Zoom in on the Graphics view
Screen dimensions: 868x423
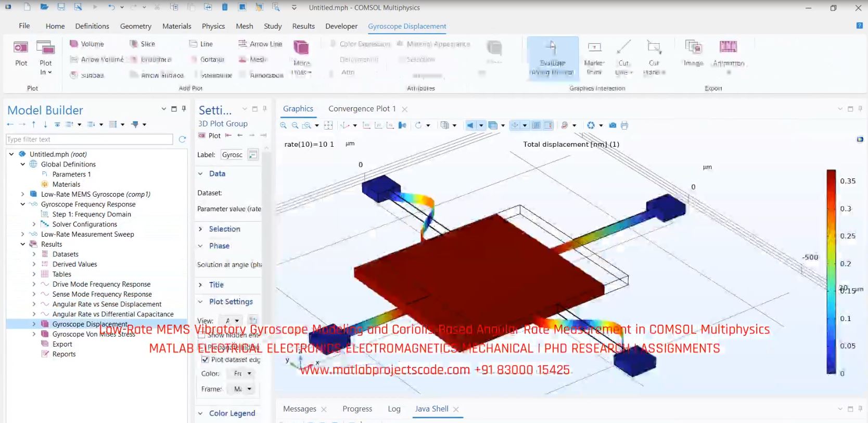pyautogui.click(x=284, y=125)
